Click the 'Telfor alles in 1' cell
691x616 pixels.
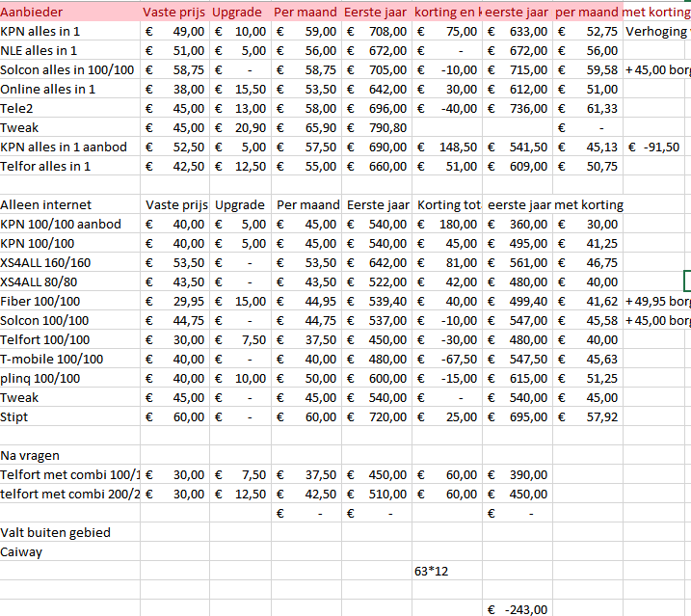[70, 166]
